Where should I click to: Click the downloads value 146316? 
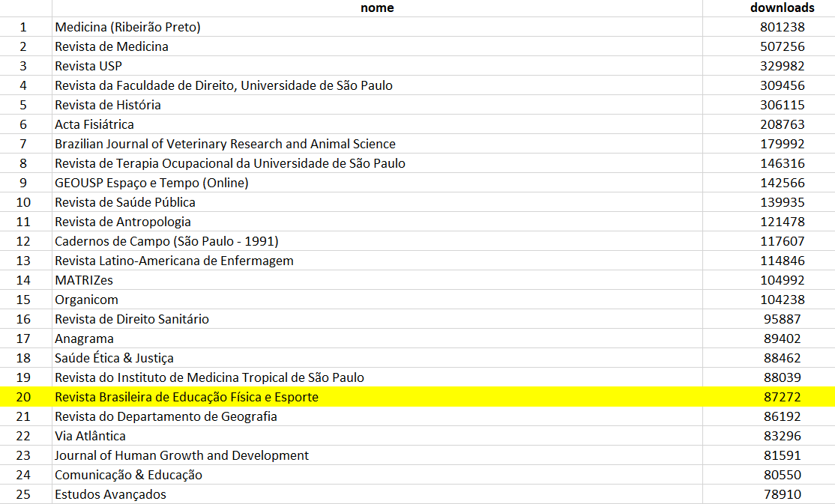pos(782,163)
